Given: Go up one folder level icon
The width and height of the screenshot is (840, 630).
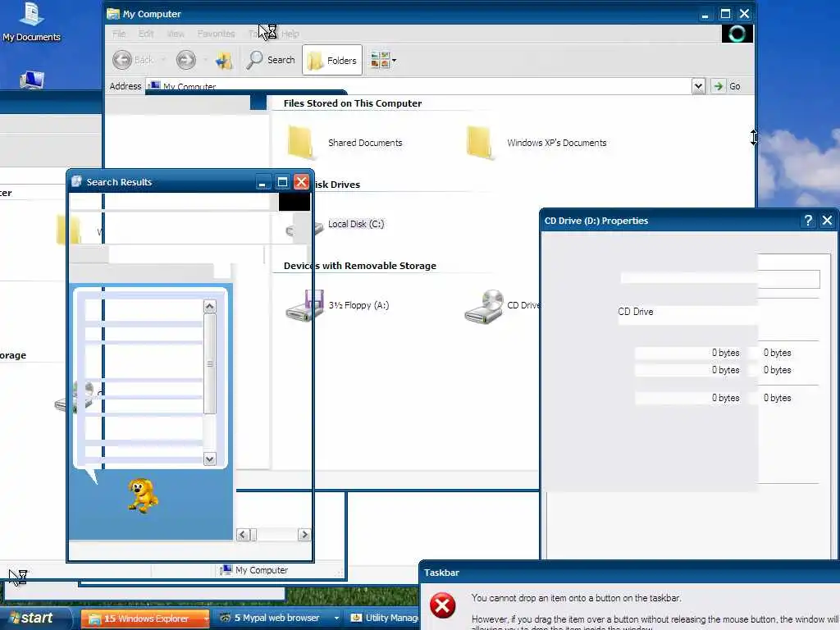Looking at the screenshot, I should [x=224, y=60].
